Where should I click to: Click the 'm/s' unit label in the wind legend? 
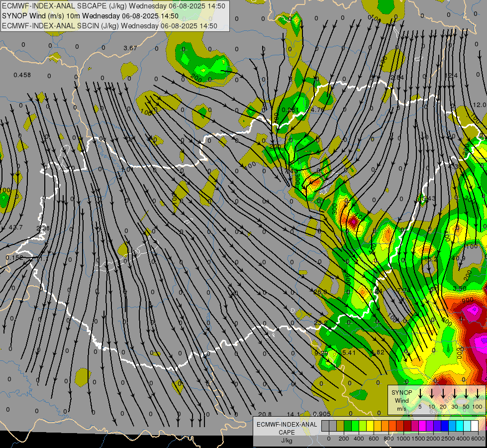(401, 409)
